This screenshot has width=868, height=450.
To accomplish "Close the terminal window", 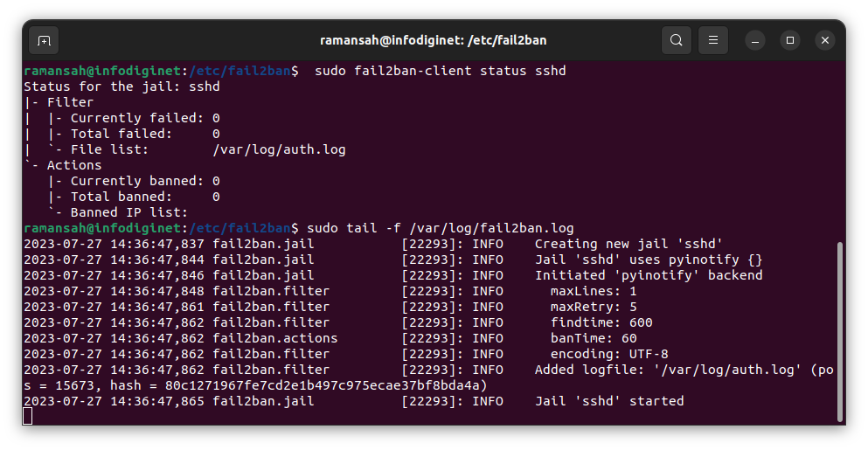I will click(x=825, y=40).
